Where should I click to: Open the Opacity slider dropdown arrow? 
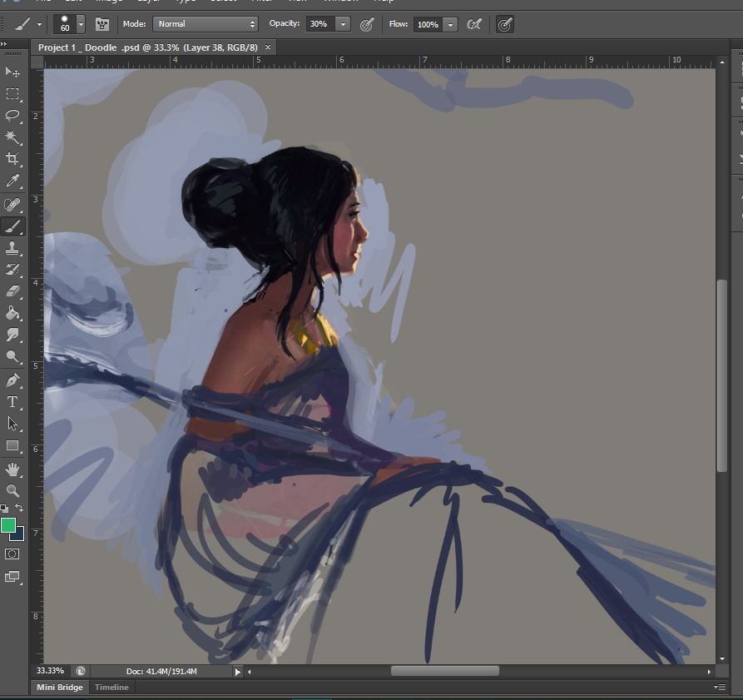pos(343,24)
